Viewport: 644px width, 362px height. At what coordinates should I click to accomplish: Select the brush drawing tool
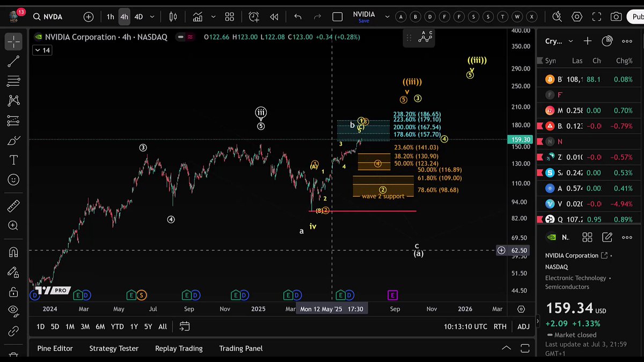coord(13,141)
